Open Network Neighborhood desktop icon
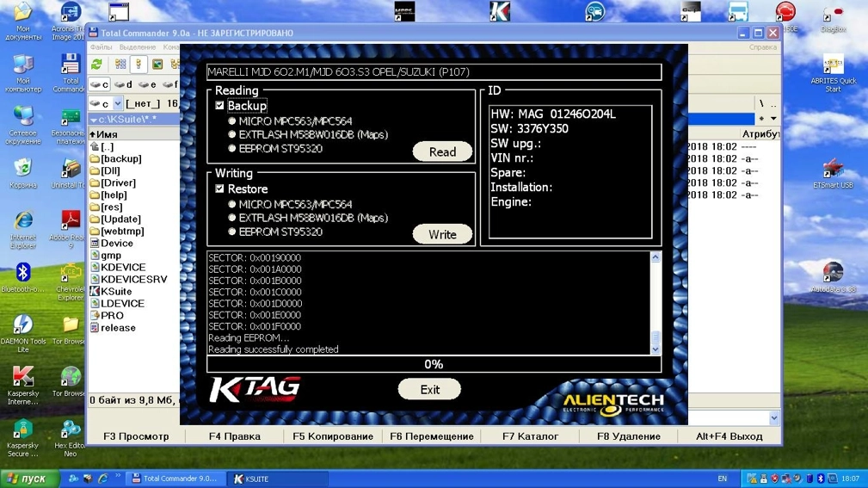Viewport: 868px width, 488px height. coord(22,125)
